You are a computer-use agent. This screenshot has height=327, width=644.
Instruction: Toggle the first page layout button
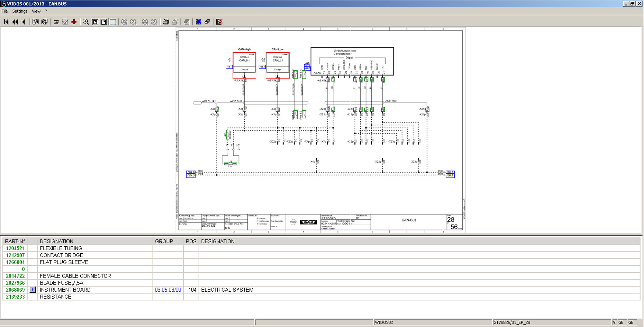(x=95, y=22)
